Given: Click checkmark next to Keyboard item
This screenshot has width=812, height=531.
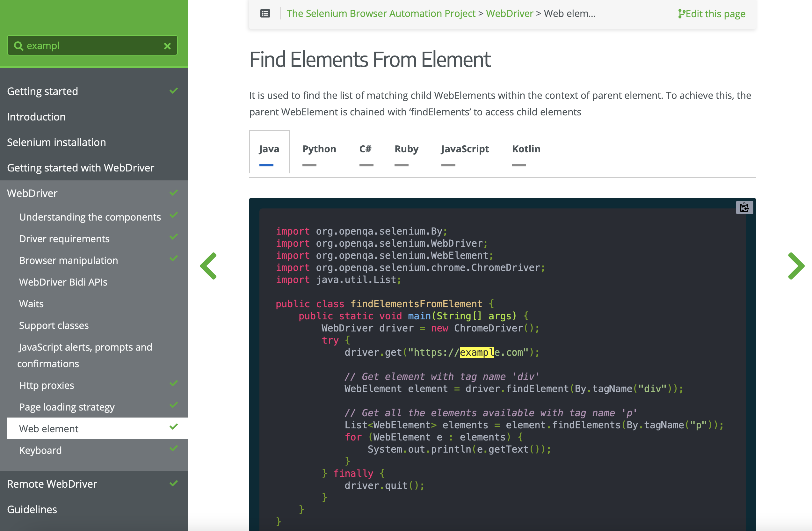Looking at the screenshot, I should 174,448.
